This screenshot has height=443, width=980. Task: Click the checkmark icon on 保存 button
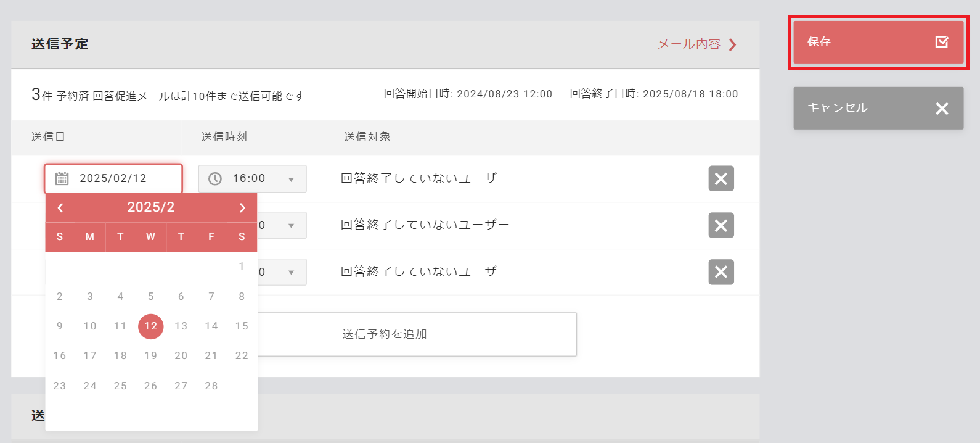(x=942, y=42)
